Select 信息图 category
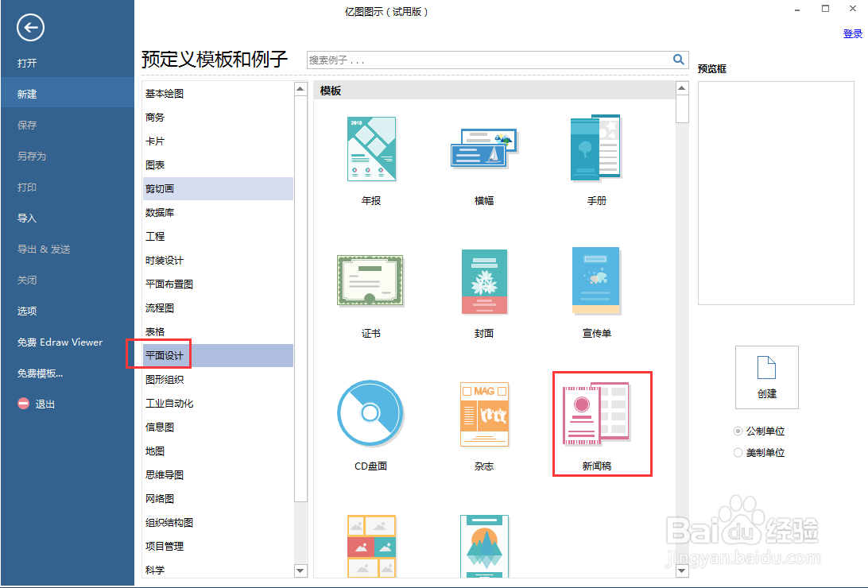Viewport: 868px width, 588px height. click(x=218, y=427)
